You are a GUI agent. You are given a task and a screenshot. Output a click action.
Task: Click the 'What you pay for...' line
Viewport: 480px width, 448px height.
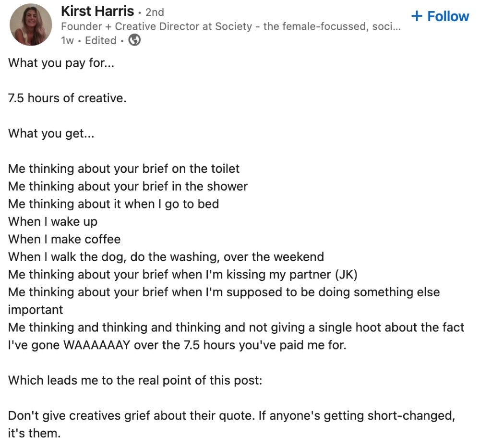pos(61,63)
